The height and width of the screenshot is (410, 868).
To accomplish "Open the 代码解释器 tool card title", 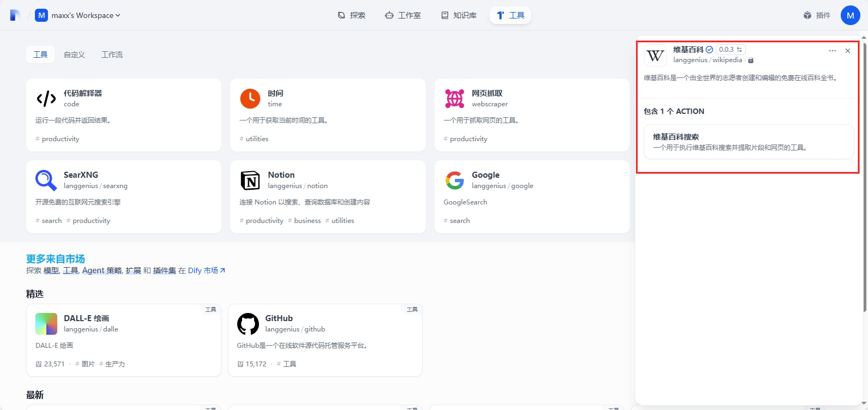I will 83,93.
